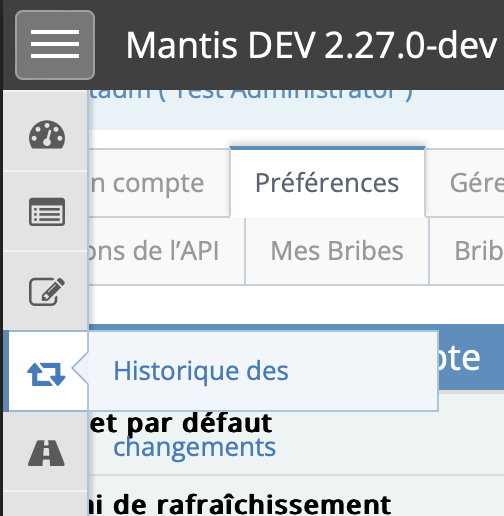Switch to the Mon compte tab
Screen dimensions: 504x516
click(x=159, y=183)
